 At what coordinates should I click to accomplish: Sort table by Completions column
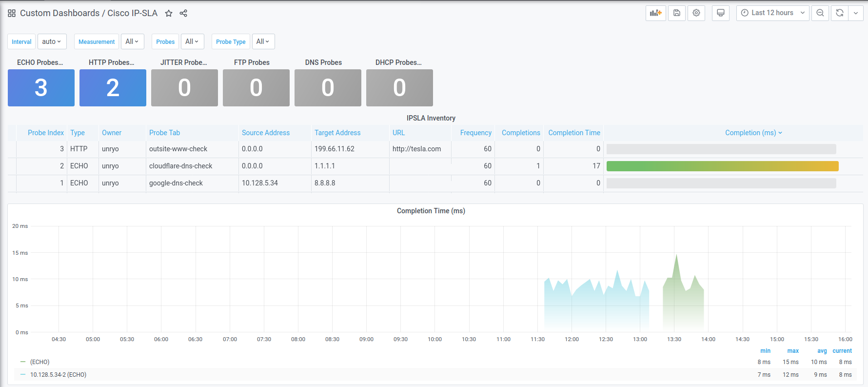(x=521, y=133)
